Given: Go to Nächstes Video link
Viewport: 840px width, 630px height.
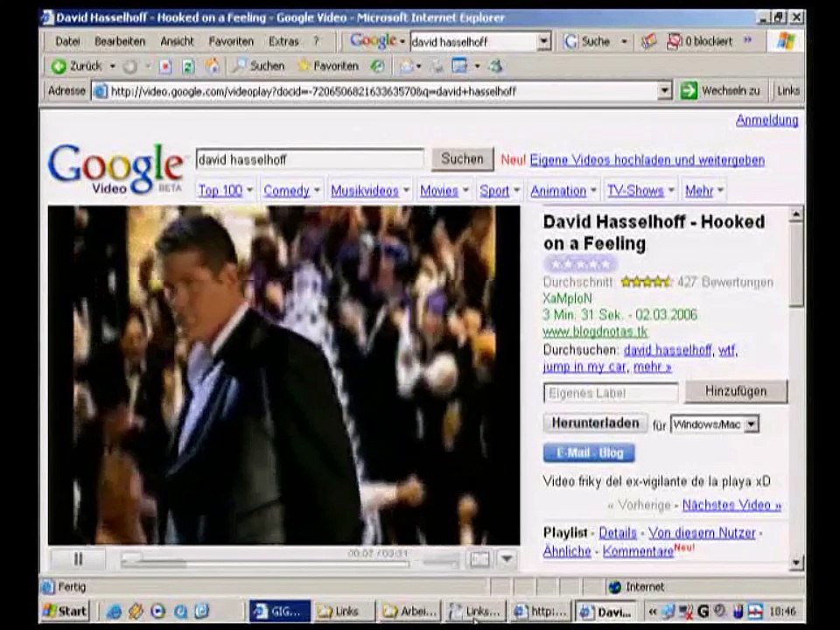Looking at the screenshot, I should click(731, 505).
